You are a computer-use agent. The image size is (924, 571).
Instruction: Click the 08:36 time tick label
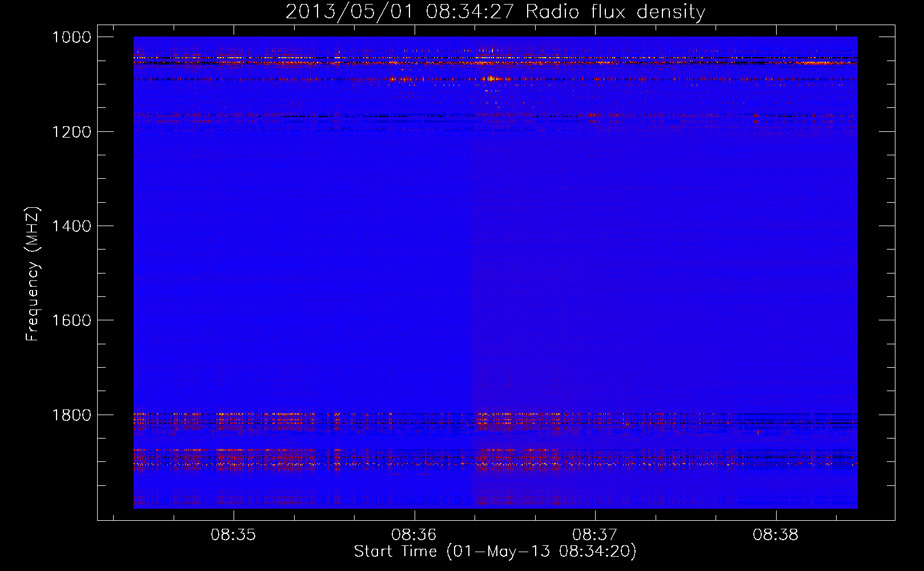click(414, 535)
